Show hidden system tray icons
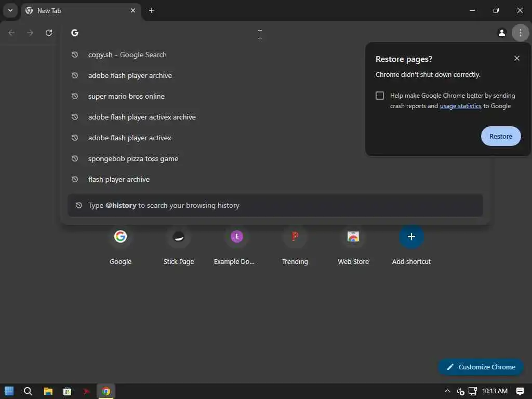This screenshot has height=399, width=532. pyautogui.click(x=447, y=391)
